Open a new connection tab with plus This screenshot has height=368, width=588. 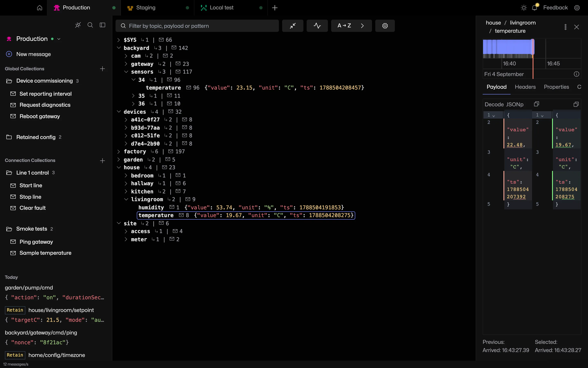[x=275, y=8]
